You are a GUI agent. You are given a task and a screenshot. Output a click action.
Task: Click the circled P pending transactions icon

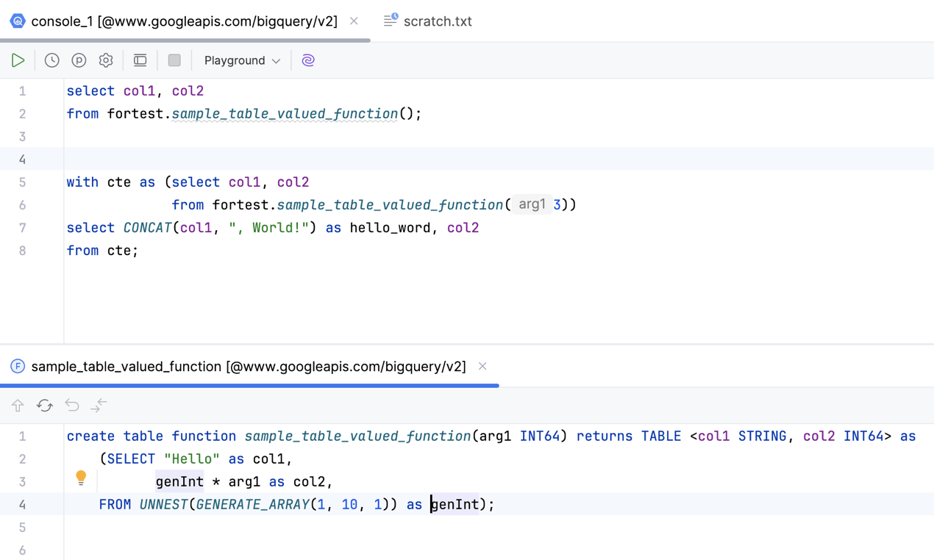pyautogui.click(x=79, y=60)
